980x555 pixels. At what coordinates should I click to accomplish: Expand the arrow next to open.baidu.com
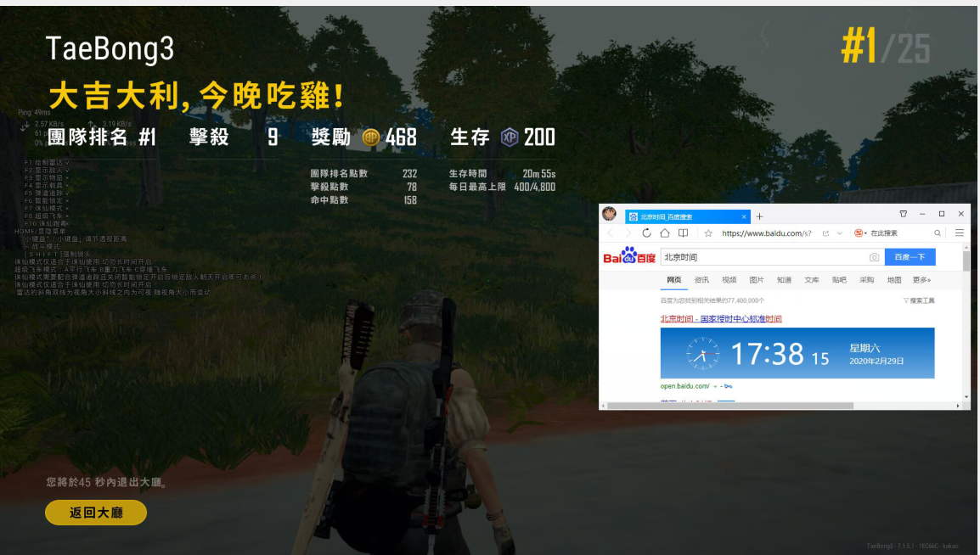point(715,386)
